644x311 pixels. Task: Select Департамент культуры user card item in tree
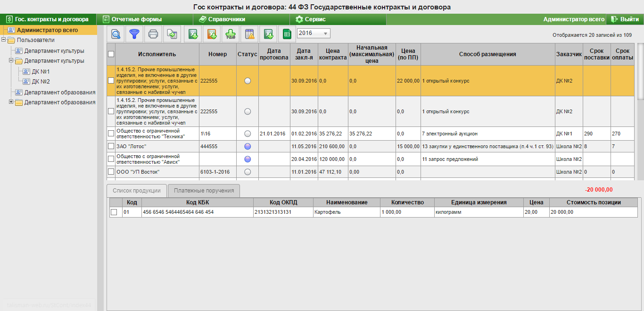pyautogui.click(x=54, y=50)
